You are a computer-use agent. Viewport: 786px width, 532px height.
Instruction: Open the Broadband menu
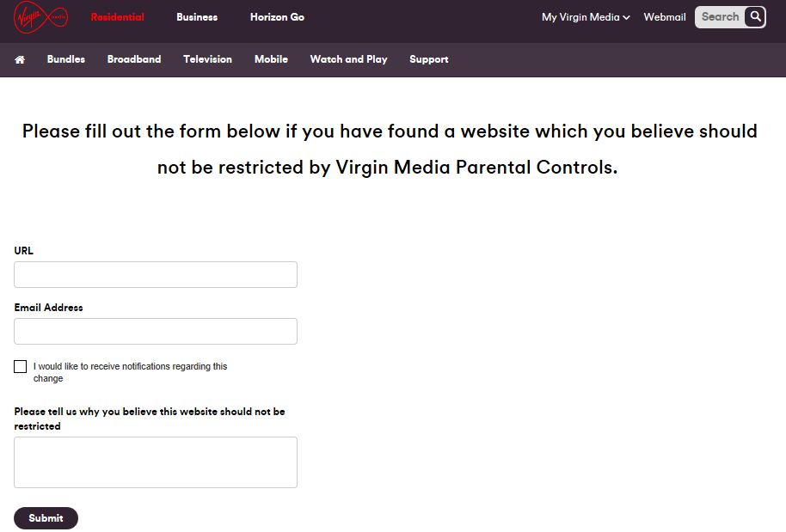134,59
